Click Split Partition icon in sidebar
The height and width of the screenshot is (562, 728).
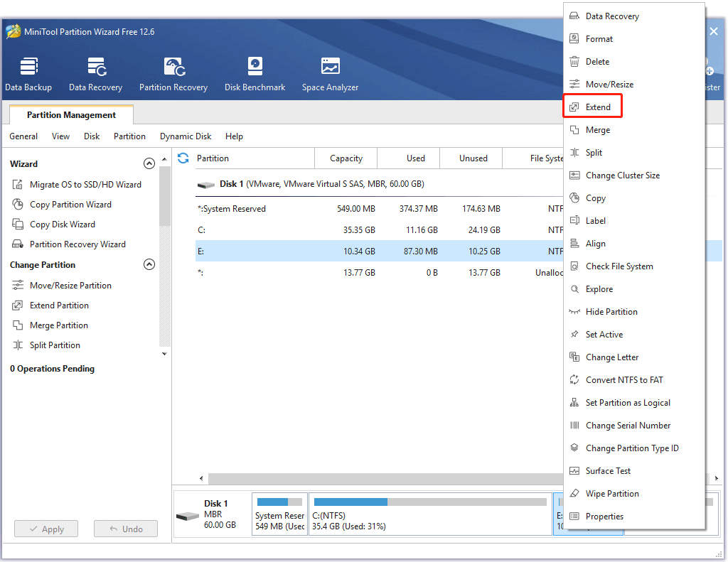[18, 345]
